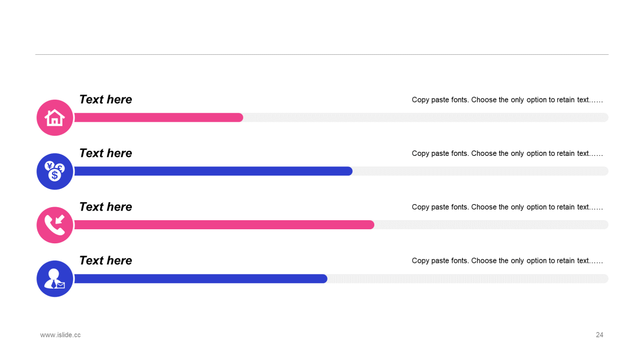Click the pink incoming call phone icon
Viewport: 644px width, 362px height.
click(55, 225)
